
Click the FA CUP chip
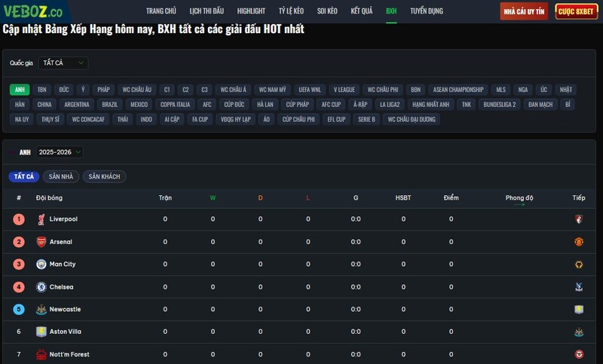pos(200,120)
